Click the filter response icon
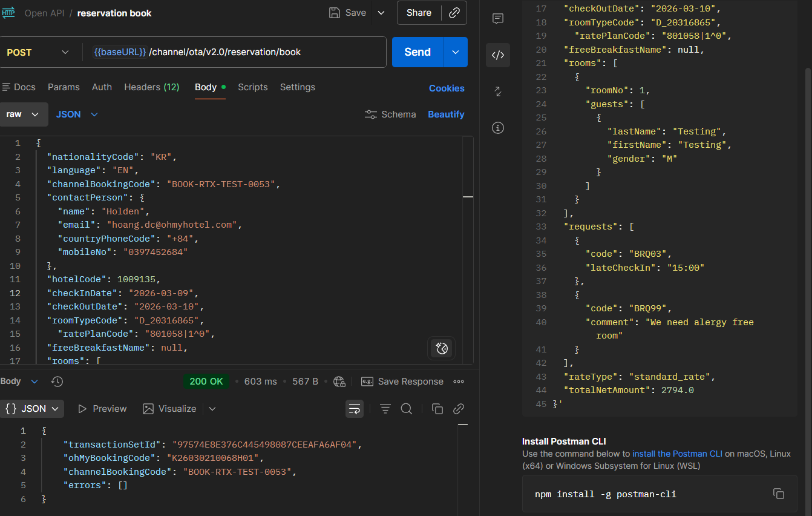Image resolution: width=812 pixels, height=516 pixels. [x=385, y=409]
